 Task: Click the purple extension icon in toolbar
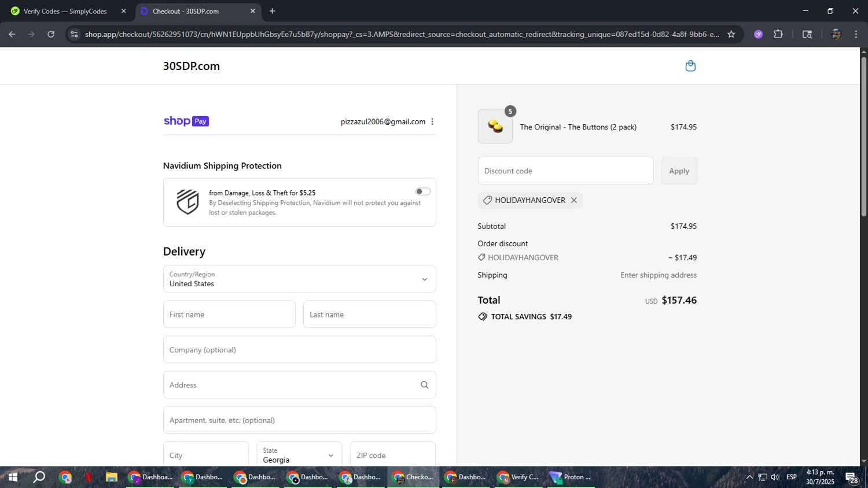coord(758,34)
